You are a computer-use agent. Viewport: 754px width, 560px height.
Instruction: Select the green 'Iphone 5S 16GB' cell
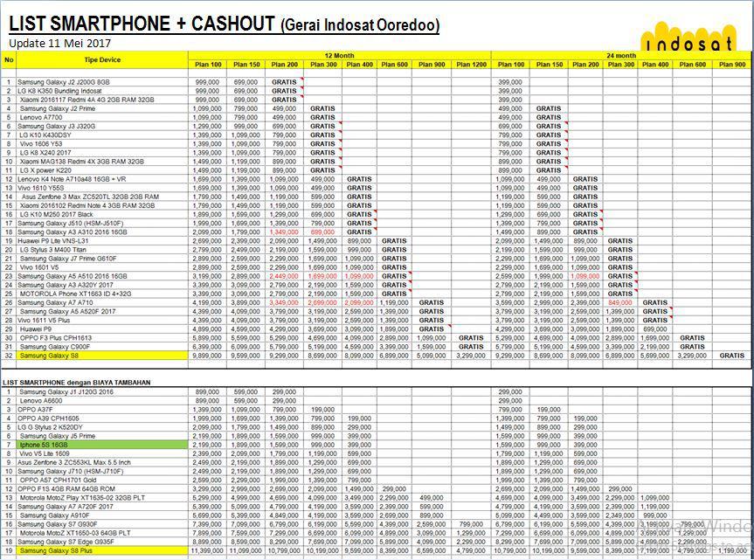(102, 445)
